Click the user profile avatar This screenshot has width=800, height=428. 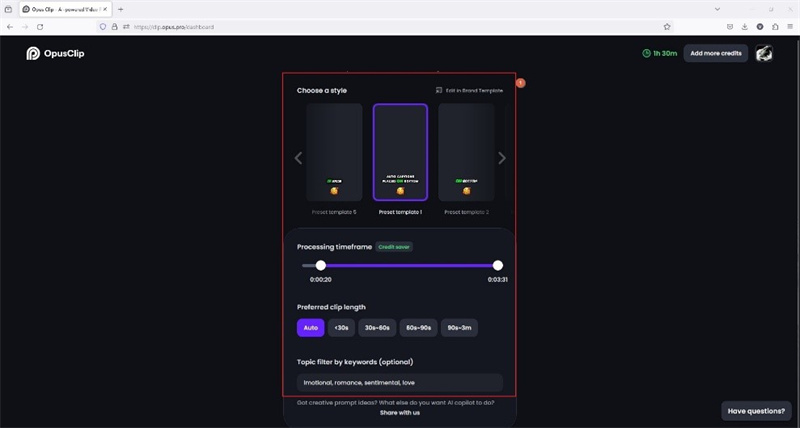(764, 54)
